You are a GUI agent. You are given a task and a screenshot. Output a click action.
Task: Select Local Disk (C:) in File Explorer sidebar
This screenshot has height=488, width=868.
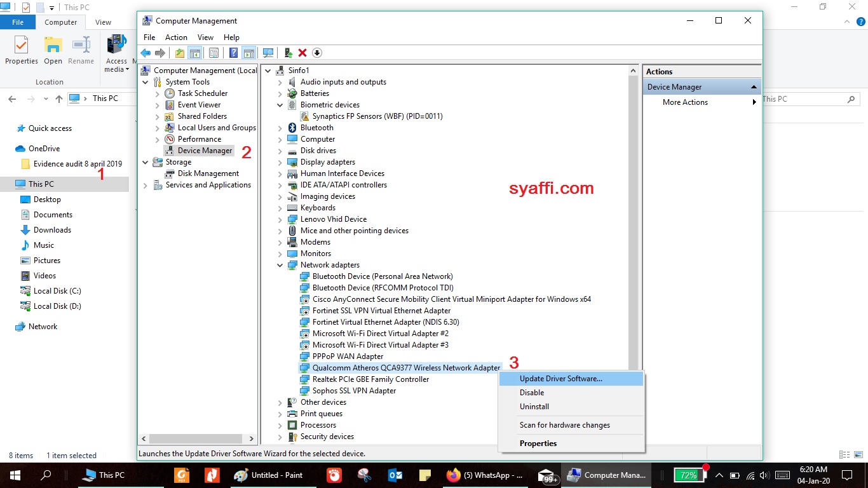pyautogui.click(x=57, y=291)
